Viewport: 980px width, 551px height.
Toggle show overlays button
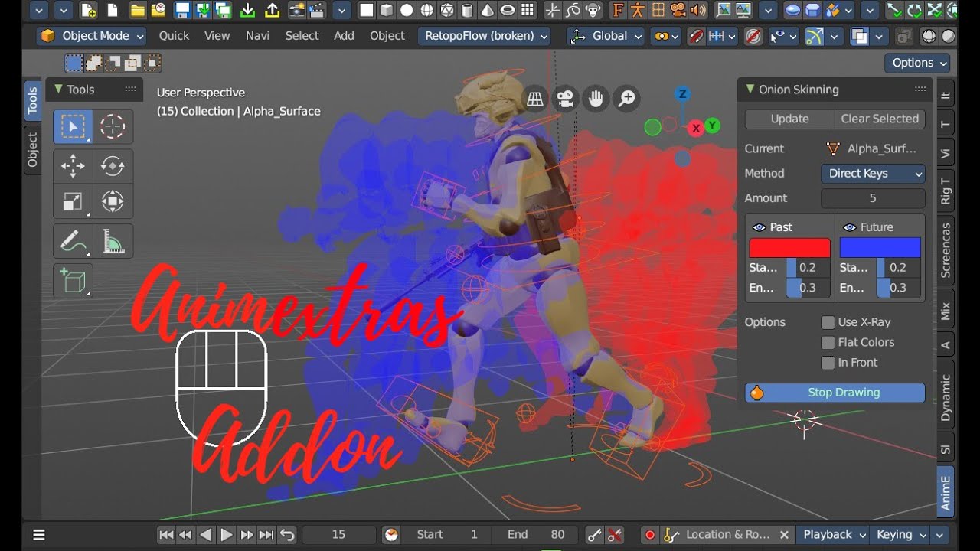pyautogui.click(x=859, y=36)
